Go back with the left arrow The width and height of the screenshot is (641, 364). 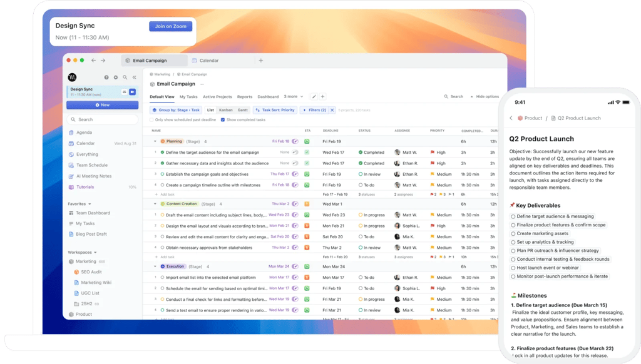[x=94, y=61]
